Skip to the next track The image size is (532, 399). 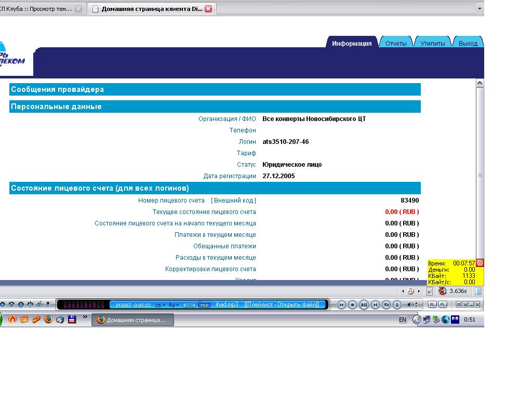tap(375, 305)
